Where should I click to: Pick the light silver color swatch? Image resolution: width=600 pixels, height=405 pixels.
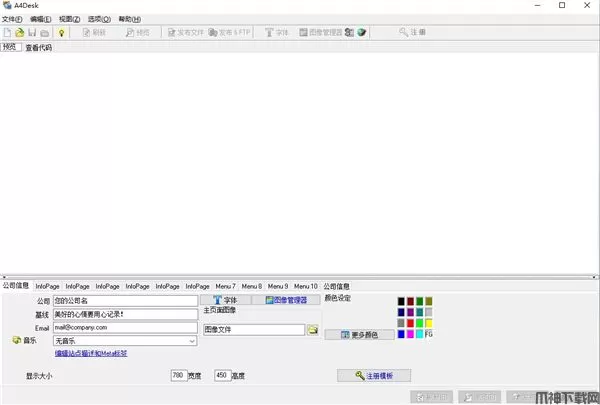pos(429,312)
